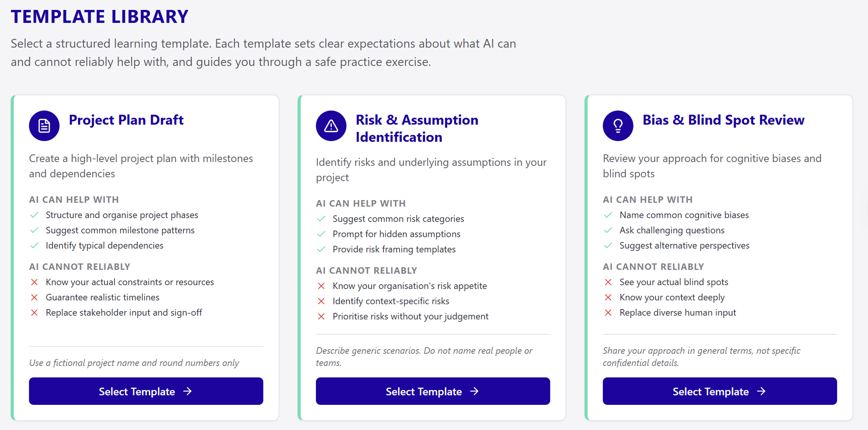Click the 'Bias & Blind Spot Review' heading
This screenshot has width=868, height=430.
[x=723, y=120]
